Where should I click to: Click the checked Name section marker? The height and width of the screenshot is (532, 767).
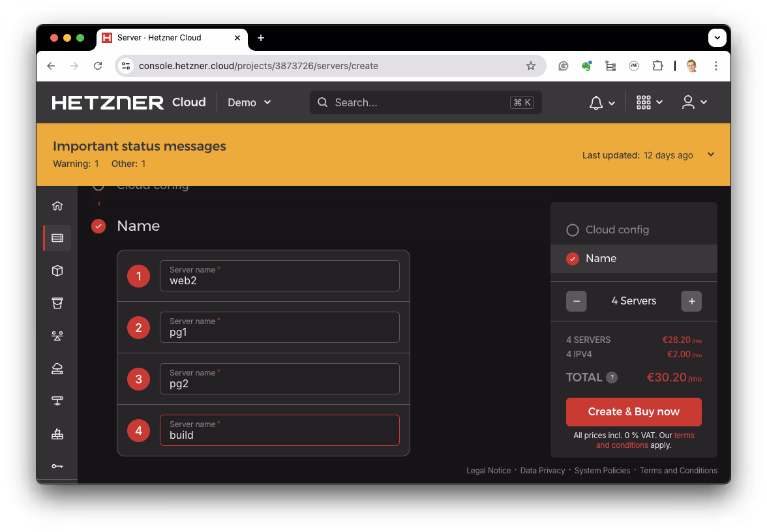point(98,226)
